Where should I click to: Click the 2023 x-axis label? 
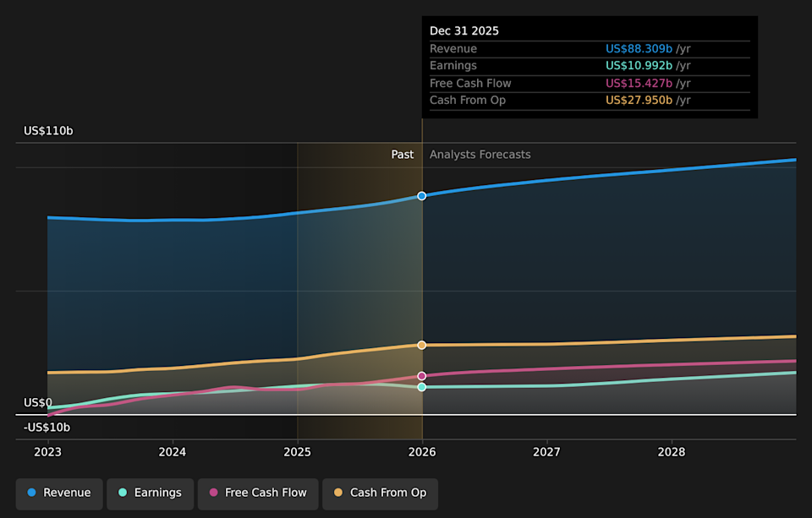tap(47, 452)
